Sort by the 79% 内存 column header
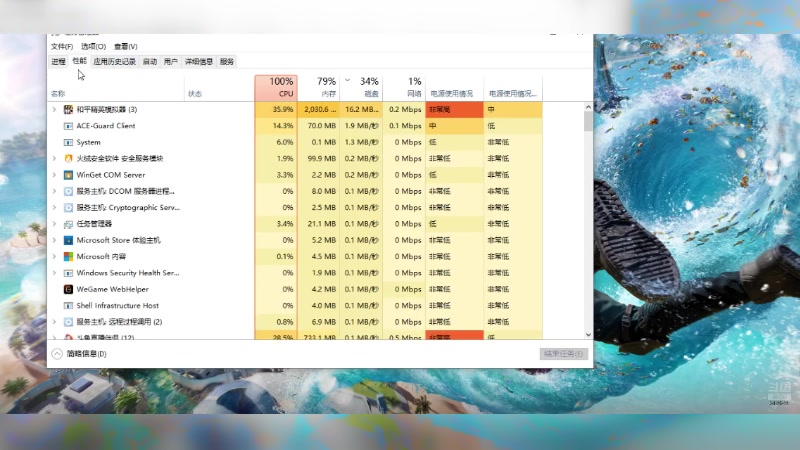Screen dimensions: 800x450 coord(318,87)
